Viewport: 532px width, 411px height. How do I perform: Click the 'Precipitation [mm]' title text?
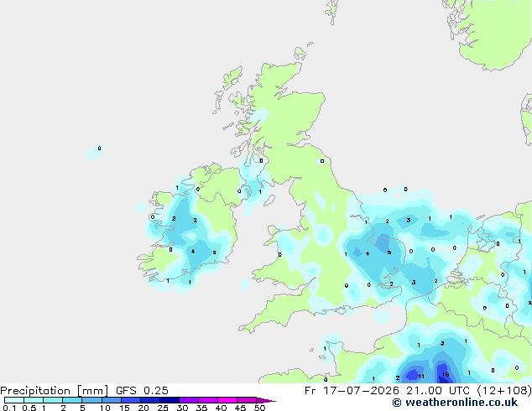pos(55,391)
